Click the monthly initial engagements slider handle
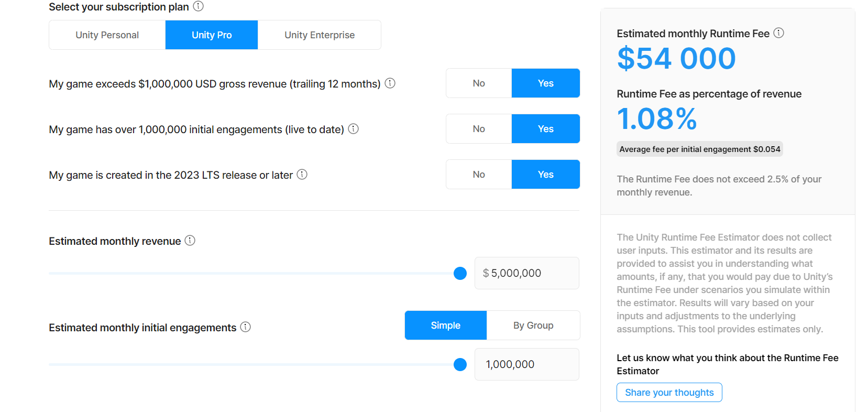 tap(460, 364)
